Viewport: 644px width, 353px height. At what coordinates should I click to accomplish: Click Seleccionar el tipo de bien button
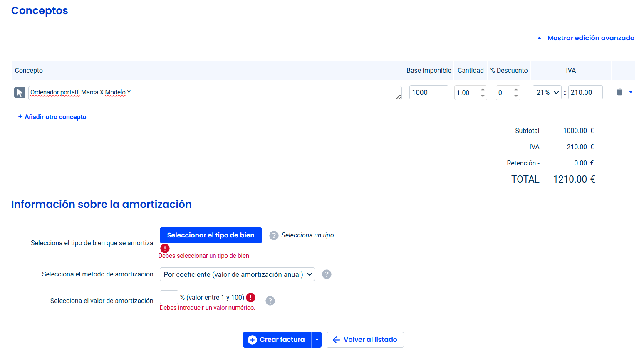pyautogui.click(x=211, y=235)
